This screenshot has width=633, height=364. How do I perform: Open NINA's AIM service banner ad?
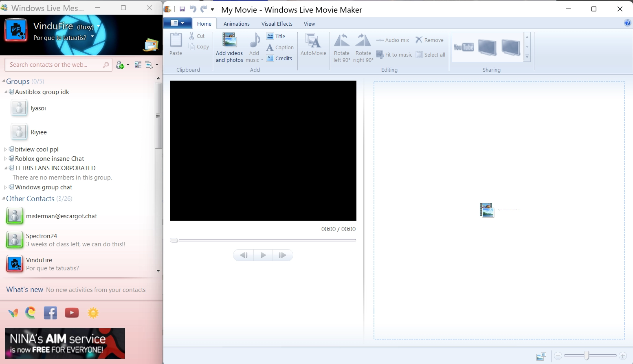[65, 343]
